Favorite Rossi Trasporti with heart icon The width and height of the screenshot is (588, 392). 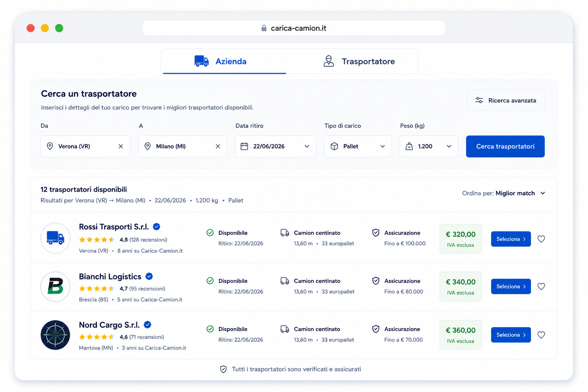541,239
